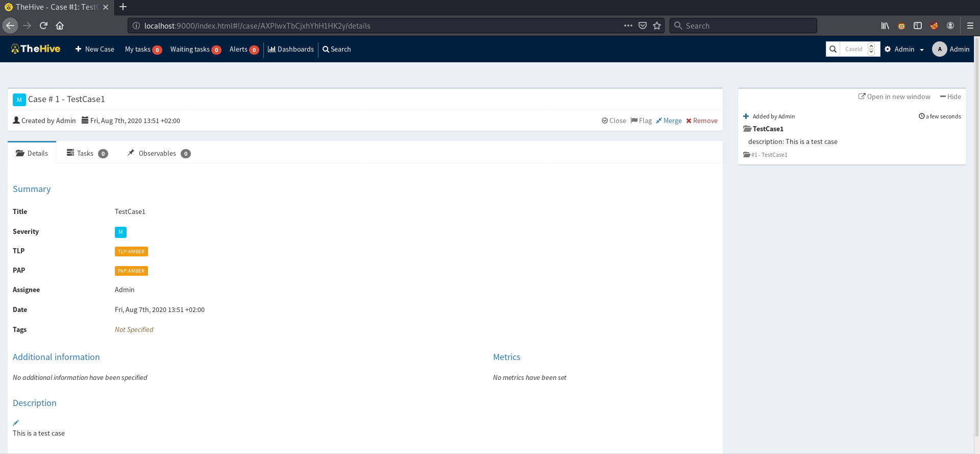Increment the CaseId number stepper

(871, 46)
